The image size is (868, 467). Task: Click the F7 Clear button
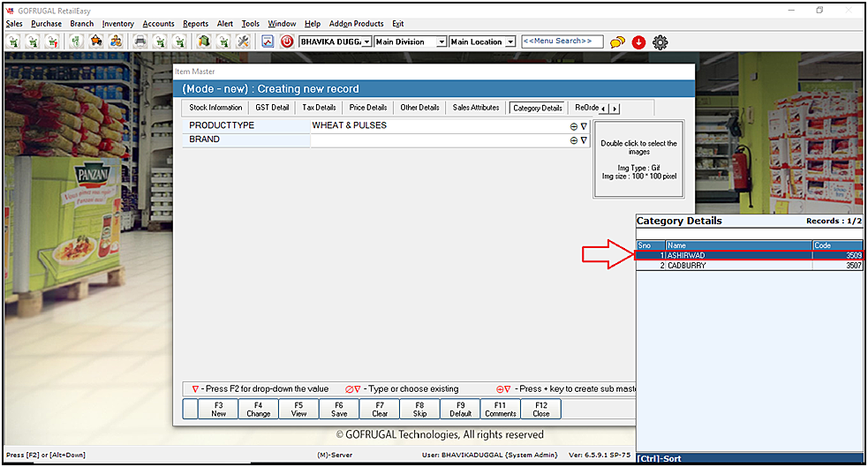click(x=380, y=410)
